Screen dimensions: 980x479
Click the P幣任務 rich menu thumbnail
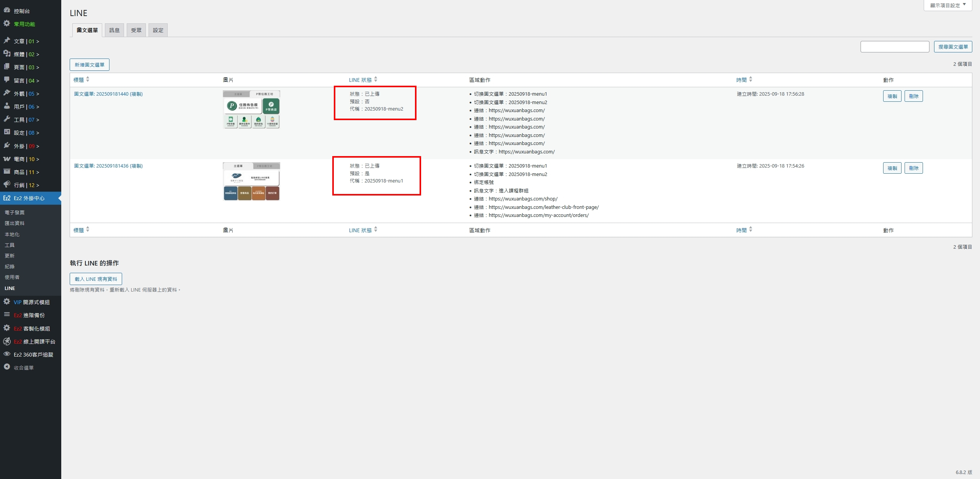tap(252, 109)
